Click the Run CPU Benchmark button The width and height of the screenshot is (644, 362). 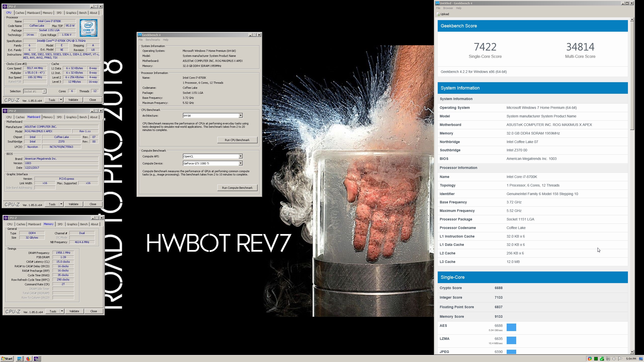tap(237, 140)
